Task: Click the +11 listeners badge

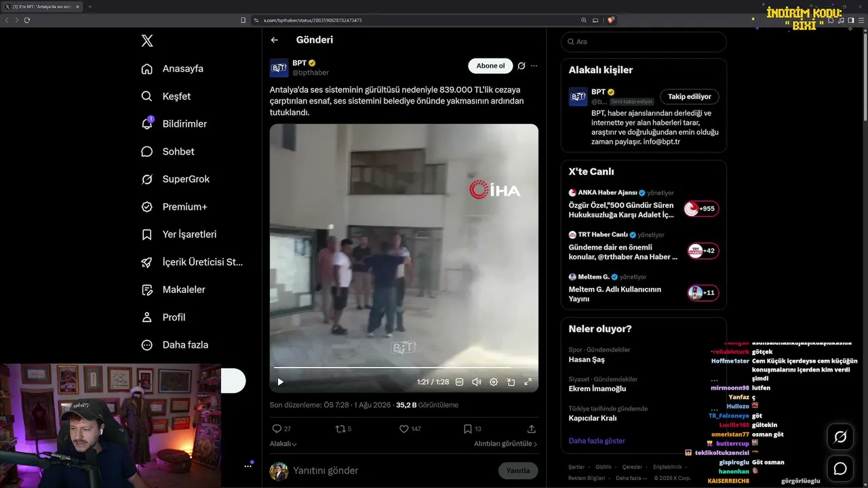Action: click(703, 293)
